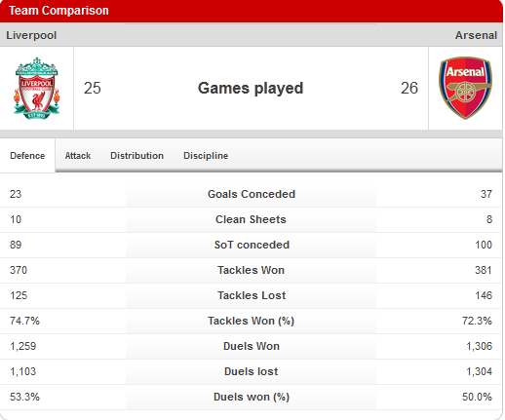Click the Duels lost row label
The width and height of the screenshot is (505, 420).
[x=251, y=371]
